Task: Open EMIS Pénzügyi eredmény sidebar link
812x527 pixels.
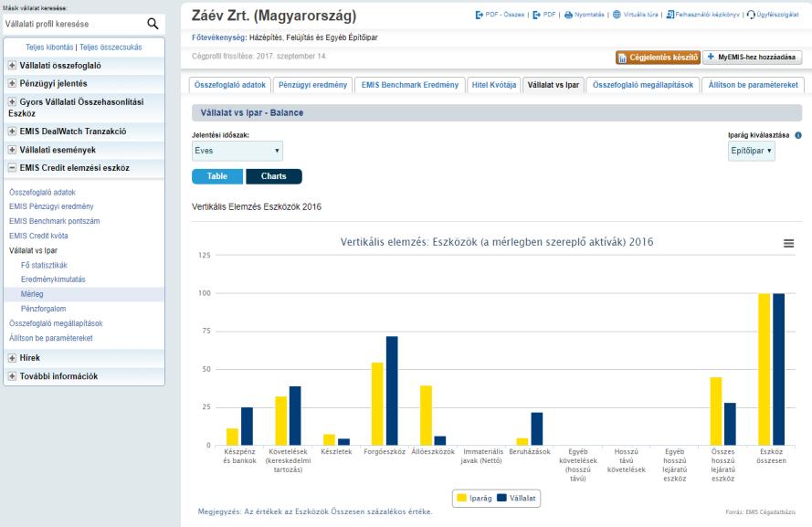Action: tap(51, 206)
